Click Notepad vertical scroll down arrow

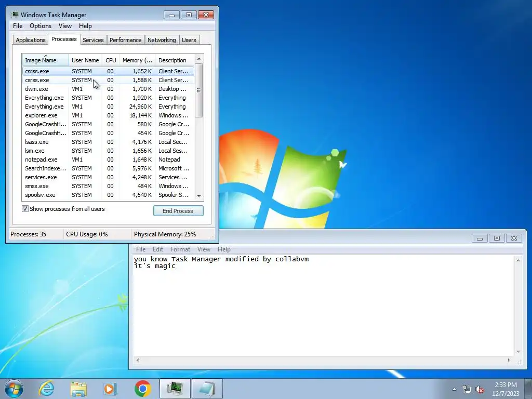pos(518,352)
